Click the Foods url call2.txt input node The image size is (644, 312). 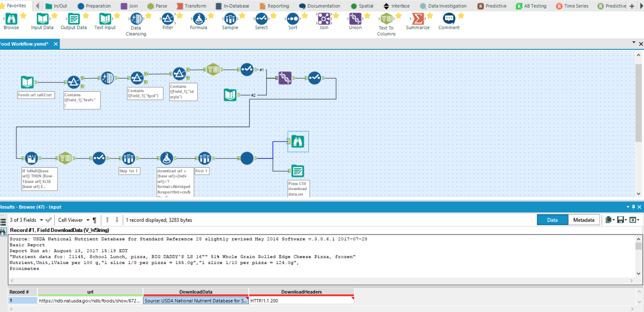(27, 82)
